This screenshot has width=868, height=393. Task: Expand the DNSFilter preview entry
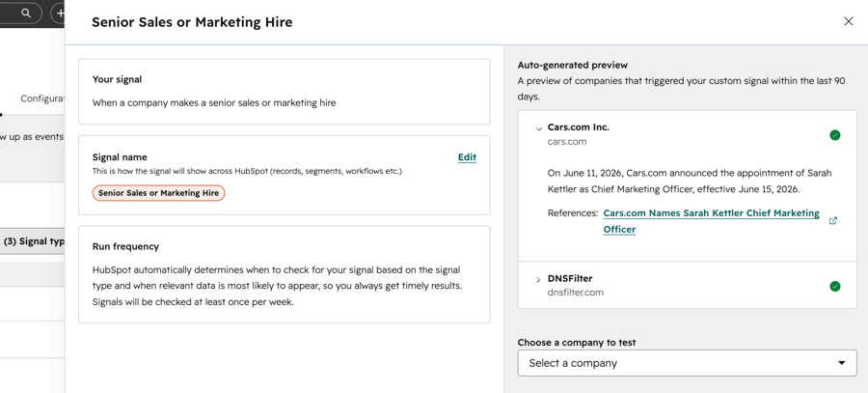[x=538, y=280]
